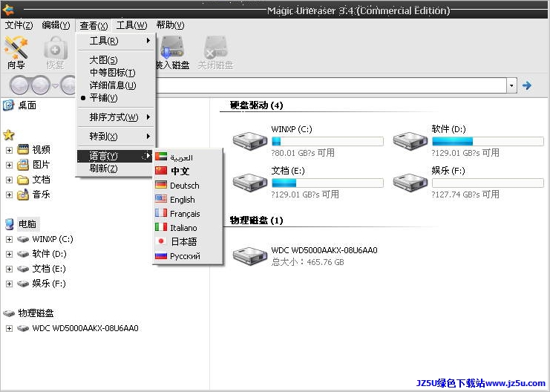This screenshot has height=392, width=550.
Task: Select 文档 (E:) in the sidebar tree
Action: click(x=49, y=269)
